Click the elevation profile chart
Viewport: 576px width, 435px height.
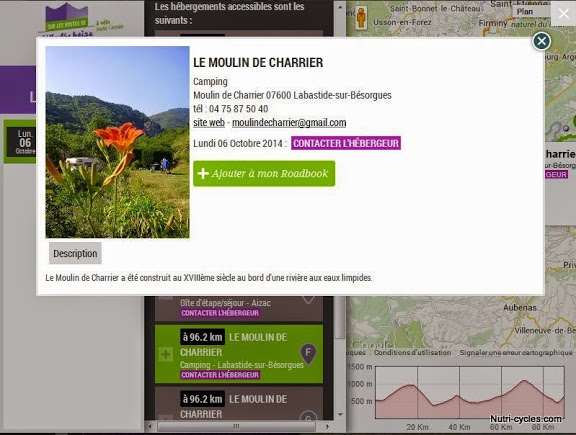[x=470, y=392]
